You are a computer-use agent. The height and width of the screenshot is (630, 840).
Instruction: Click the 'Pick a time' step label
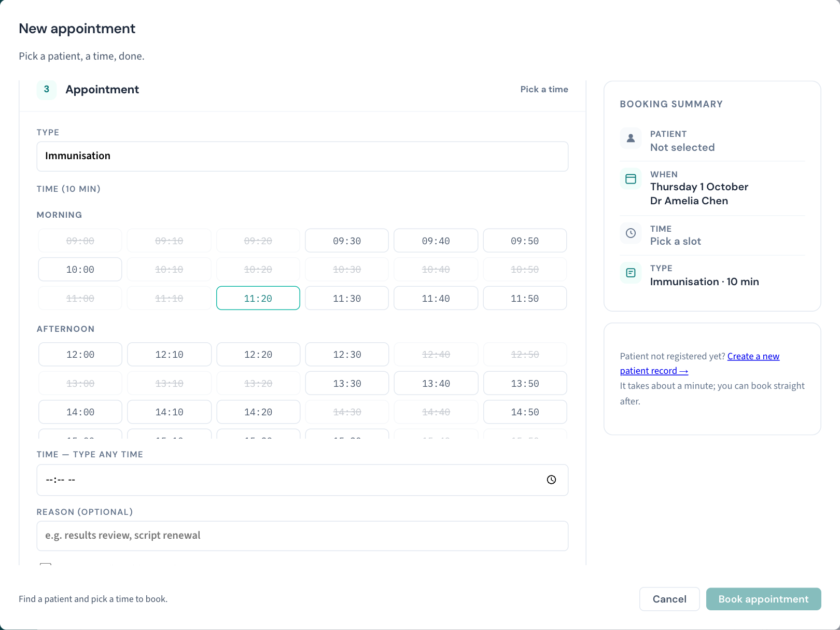coord(544,89)
